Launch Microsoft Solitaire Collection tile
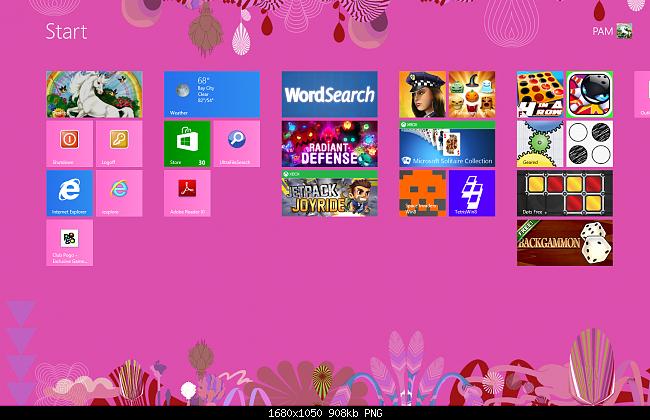 pyautogui.click(x=447, y=144)
